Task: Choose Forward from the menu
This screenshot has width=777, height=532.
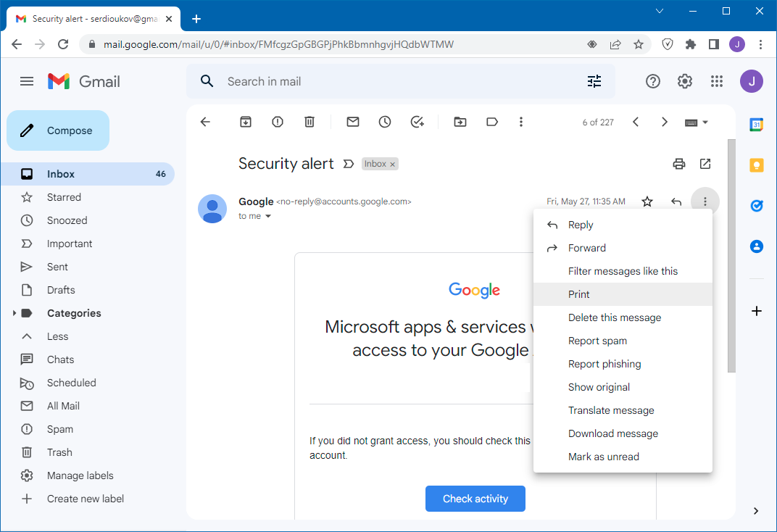Action: point(623,248)
